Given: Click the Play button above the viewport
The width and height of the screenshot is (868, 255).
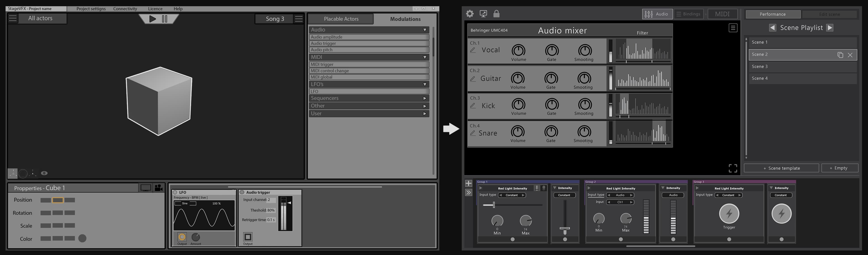Looking at the screenshot, I should click(x=153, y=19).
